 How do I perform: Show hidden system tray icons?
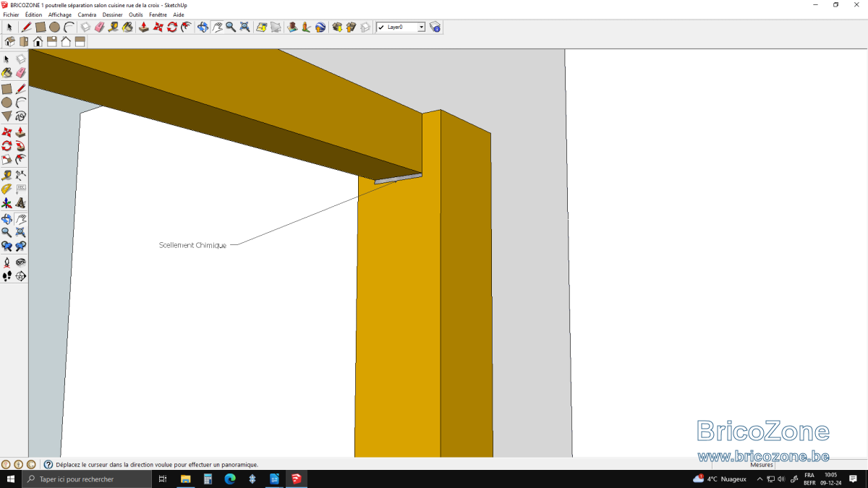pyautogui.click(x=759, y=479)
